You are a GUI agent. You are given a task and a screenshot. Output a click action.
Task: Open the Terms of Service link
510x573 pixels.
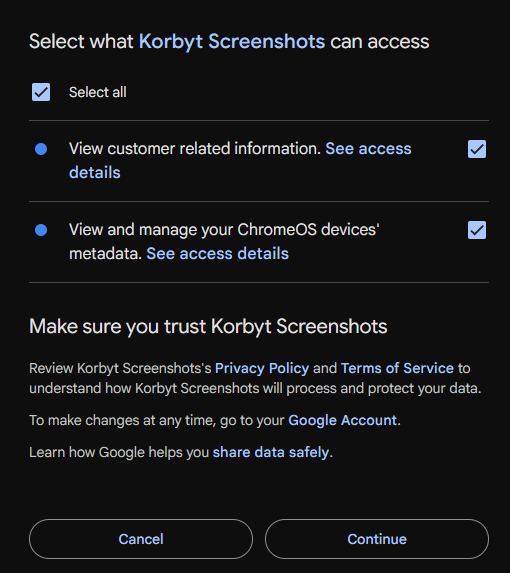click(x=397, y=368)
